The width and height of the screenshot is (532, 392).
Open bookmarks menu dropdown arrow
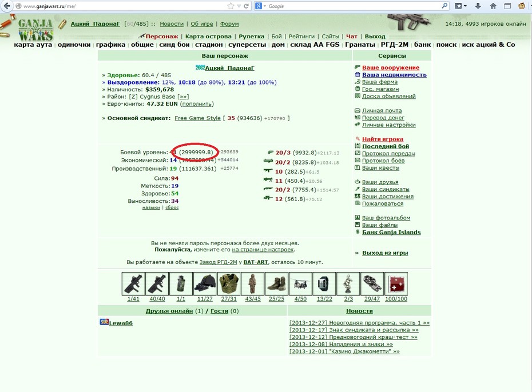click(465, 6)
